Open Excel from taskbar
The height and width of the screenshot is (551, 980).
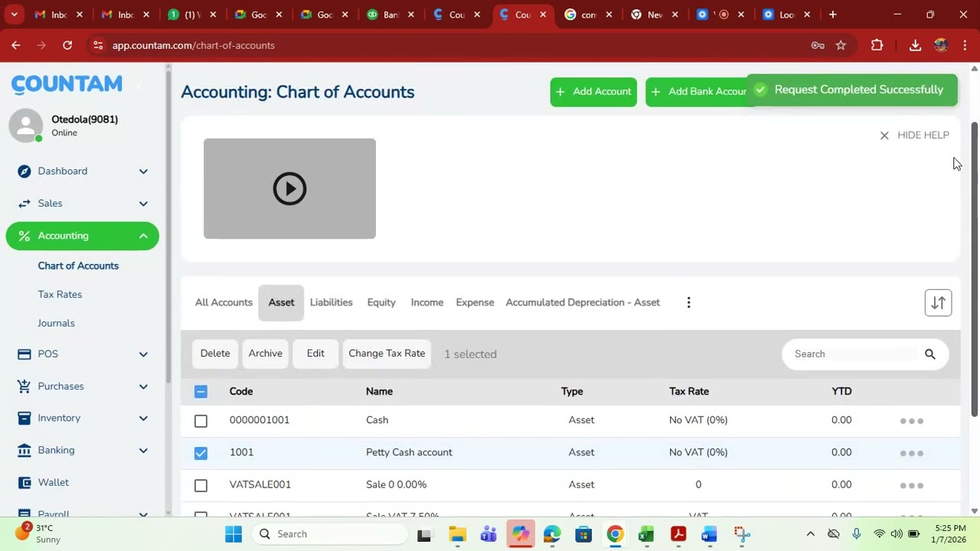(x=646, y=534)
